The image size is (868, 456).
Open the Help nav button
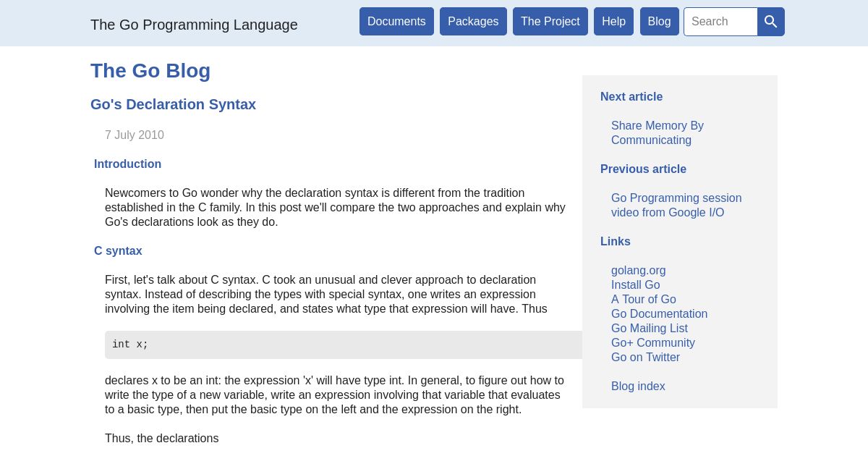613,22
